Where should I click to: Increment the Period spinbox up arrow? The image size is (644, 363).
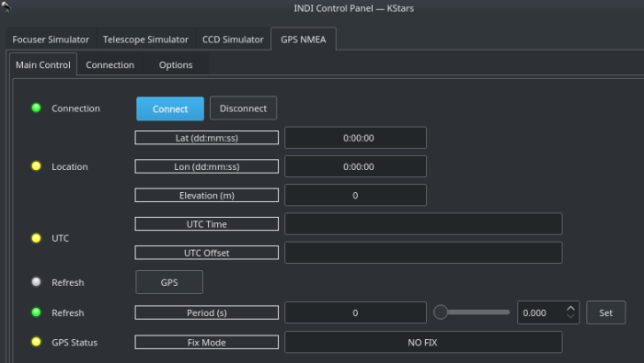click(x=570, y=309)
